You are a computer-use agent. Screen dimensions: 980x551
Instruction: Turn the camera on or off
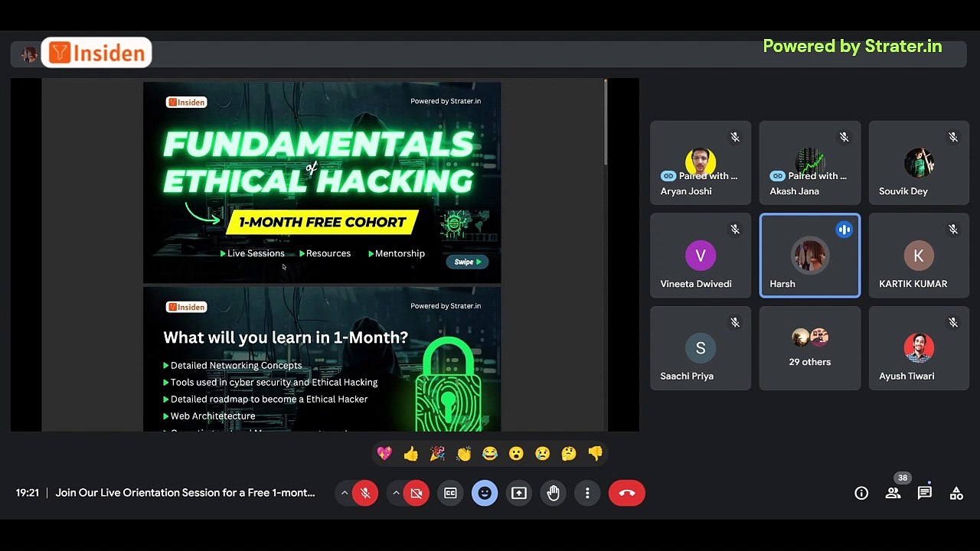pyautogui.click(x=416, y=494)
